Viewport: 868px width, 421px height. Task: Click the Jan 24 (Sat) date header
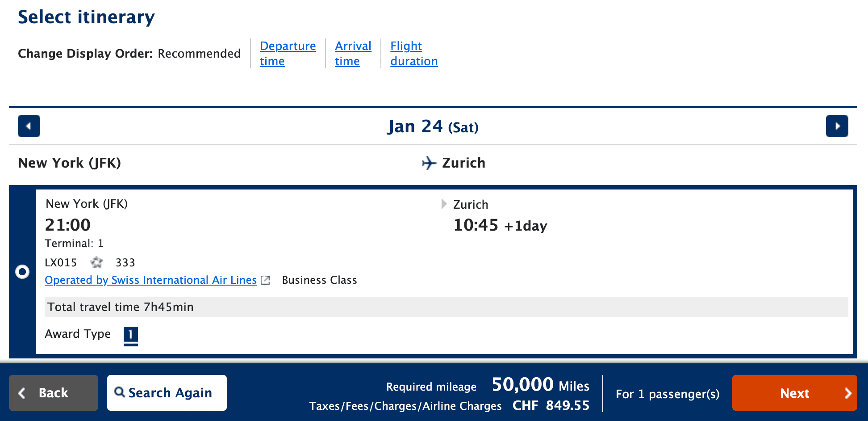pos(433,126)
